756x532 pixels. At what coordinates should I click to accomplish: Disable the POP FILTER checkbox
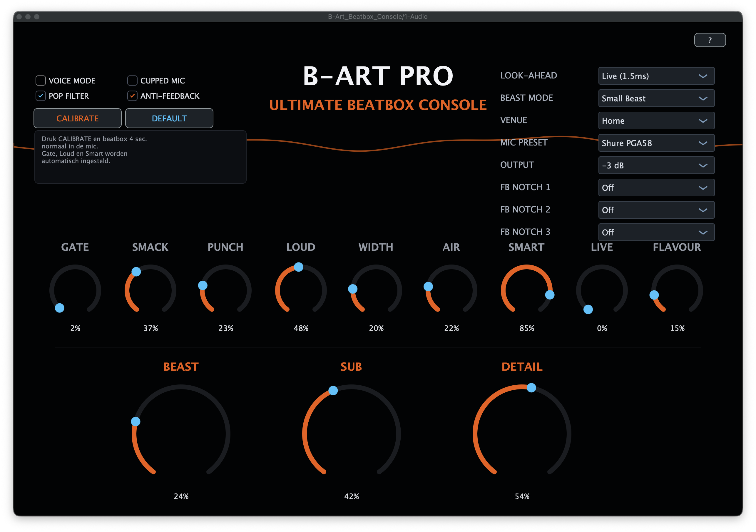click(41, 96)
